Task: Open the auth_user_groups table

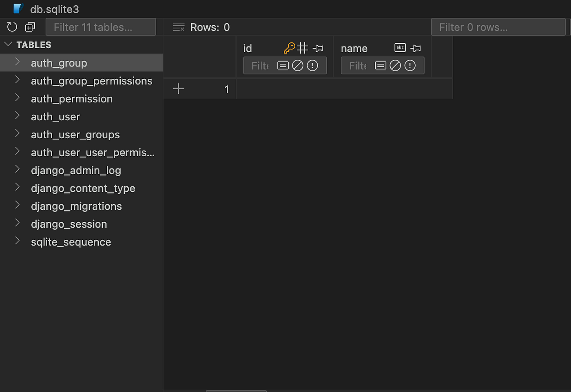Action: click(x=81, y=135)
